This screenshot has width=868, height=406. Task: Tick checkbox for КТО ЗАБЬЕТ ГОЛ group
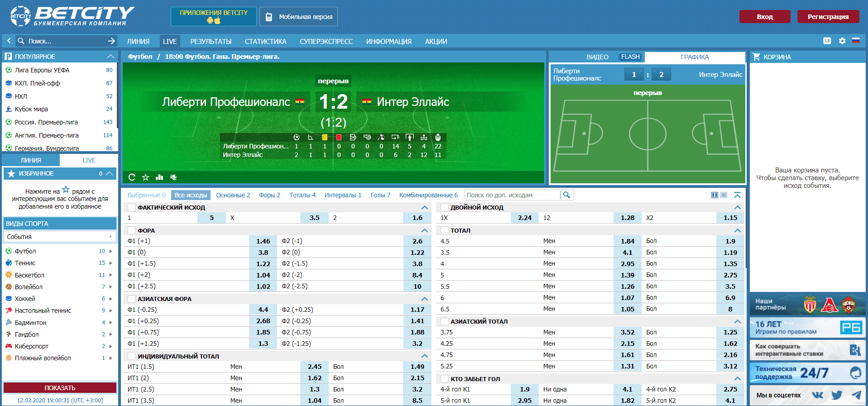point(445,379)
